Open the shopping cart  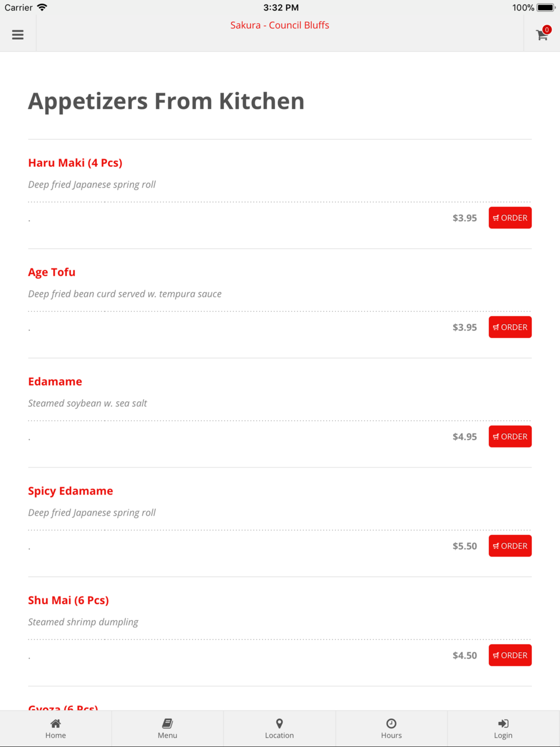[x=542, y=35]
